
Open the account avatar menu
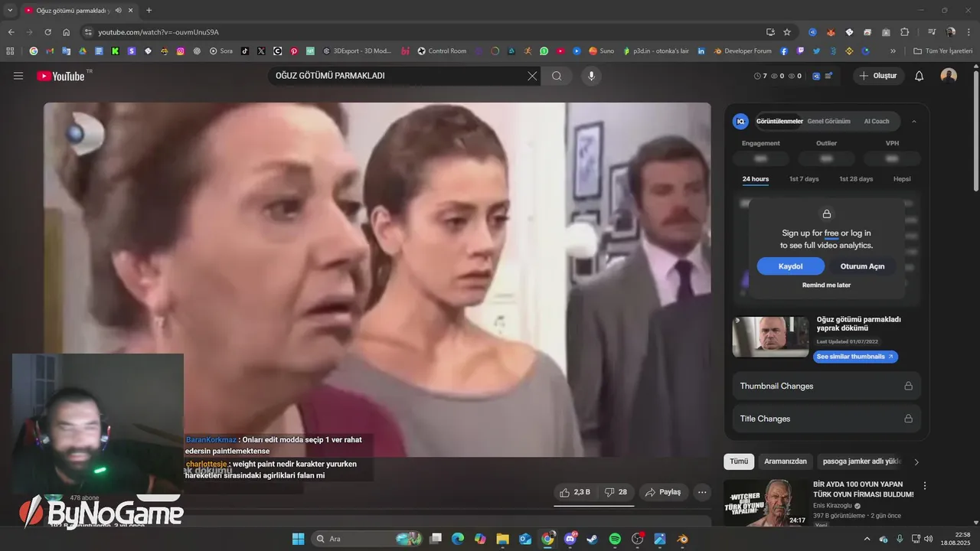(x=949, y=76)
